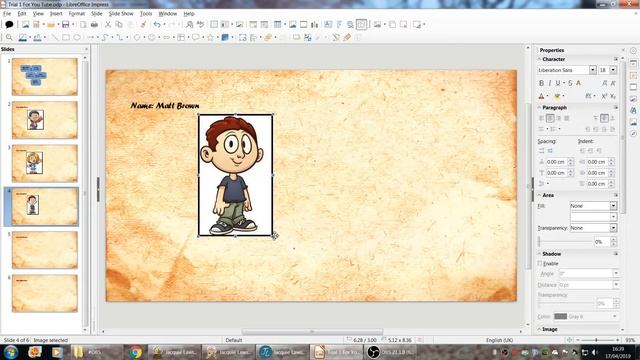
Task: Toggle the Shadow text effect icon in the Character section
Action: 578,83
